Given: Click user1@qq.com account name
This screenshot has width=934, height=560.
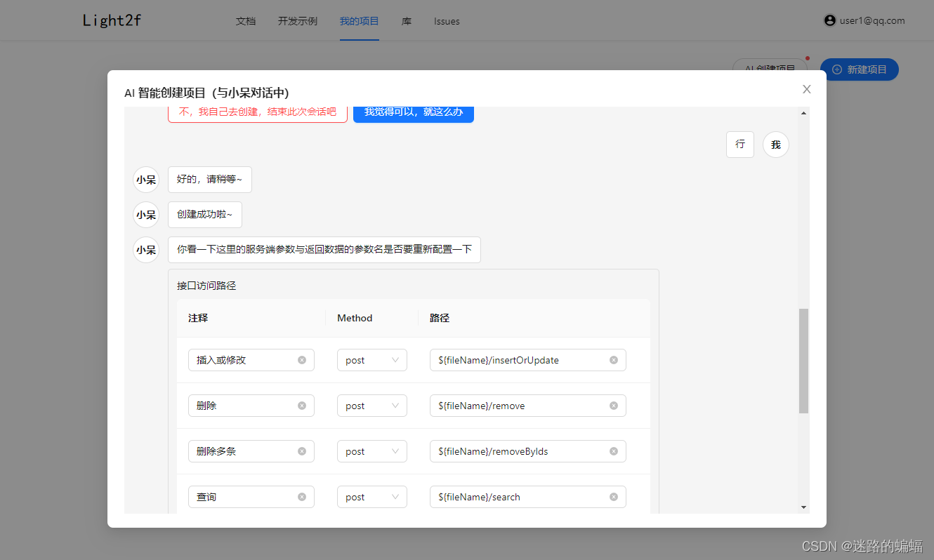Looking at the screenshot, I should point(872,20).
